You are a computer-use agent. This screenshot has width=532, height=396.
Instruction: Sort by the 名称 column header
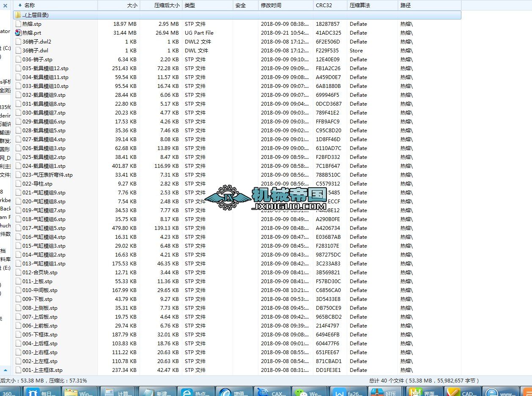[x=55, y=5]
